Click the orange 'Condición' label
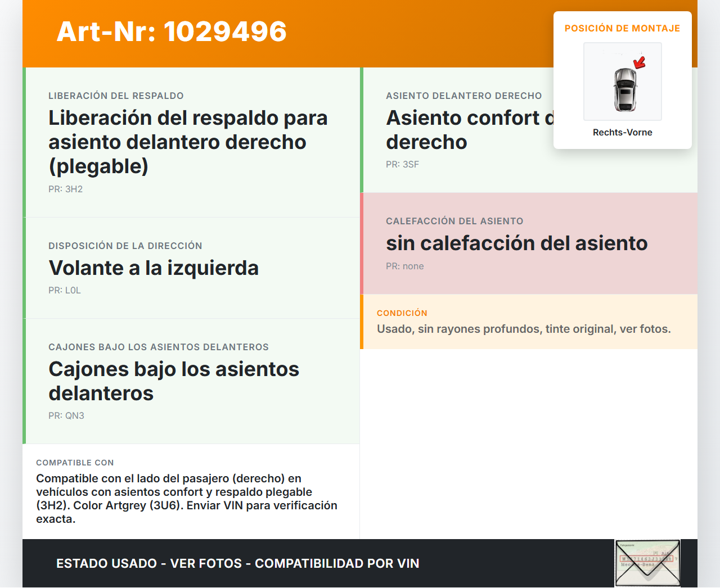The width and height of the screenshot is (720, 588). tap(402, 313)
